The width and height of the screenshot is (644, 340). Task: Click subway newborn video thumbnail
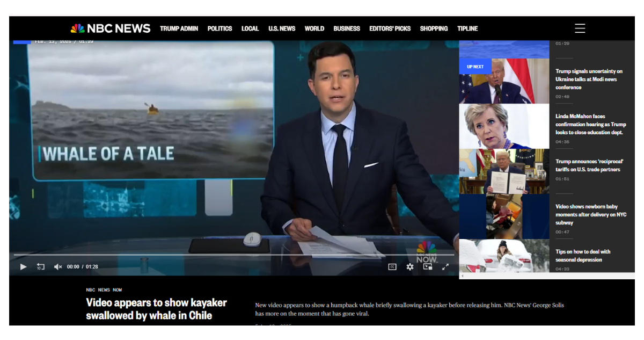click(x=504, y=216)
